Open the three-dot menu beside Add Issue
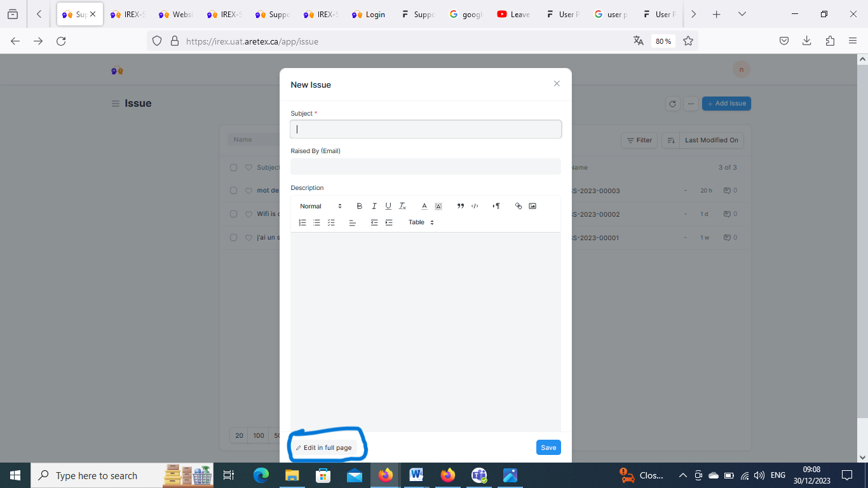Image resolution: width=868 pixels, height=488 pixels. [691, 104]
